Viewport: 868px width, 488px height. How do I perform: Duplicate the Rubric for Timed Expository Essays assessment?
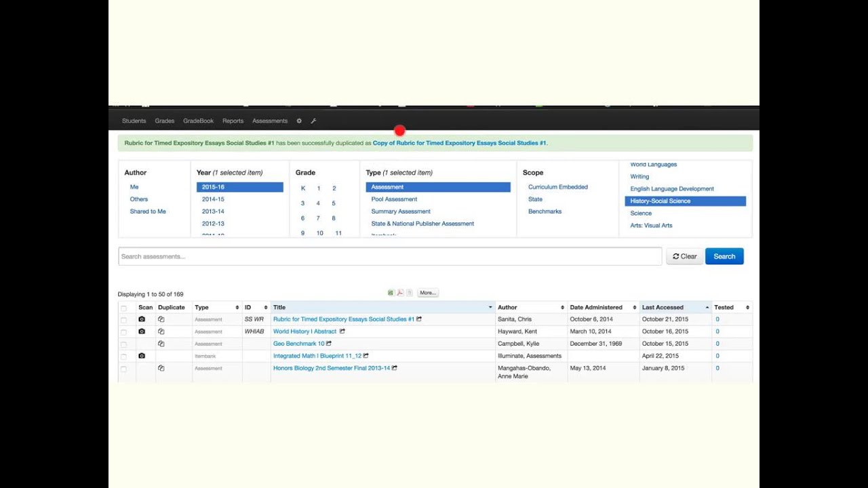161,319
